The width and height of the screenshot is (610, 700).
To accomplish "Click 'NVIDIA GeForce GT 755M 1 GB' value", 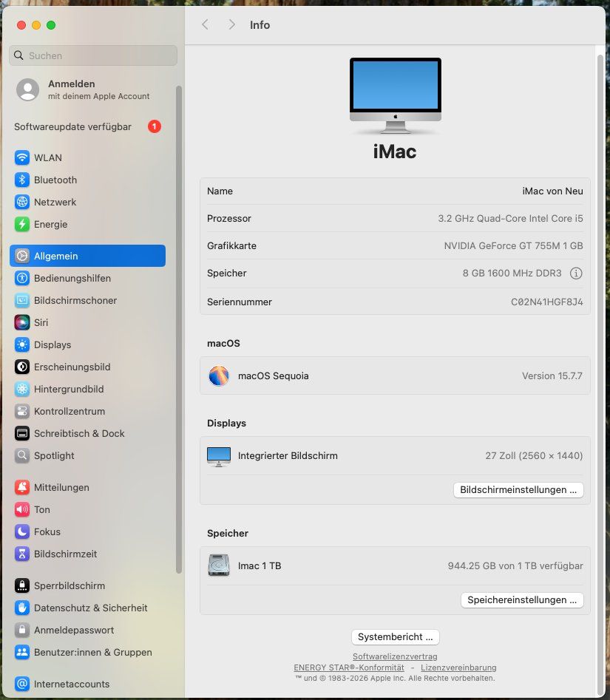I will [514, 246].
